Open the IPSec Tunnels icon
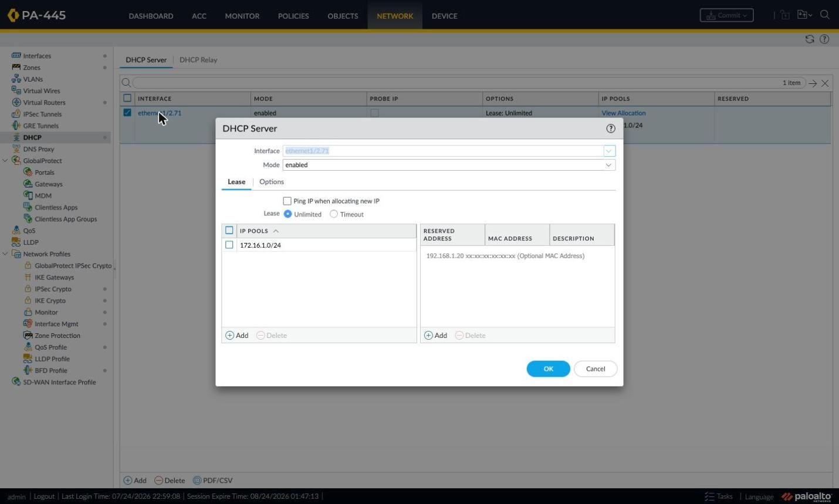This screenshot has width=839, height=504. pos(16,114)
